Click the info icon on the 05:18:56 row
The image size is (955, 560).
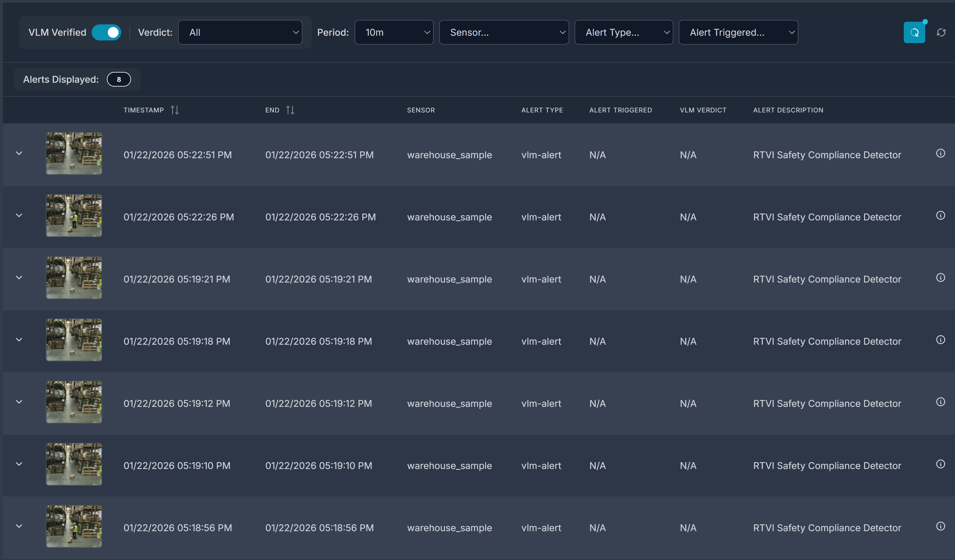[x=941, y=526]
